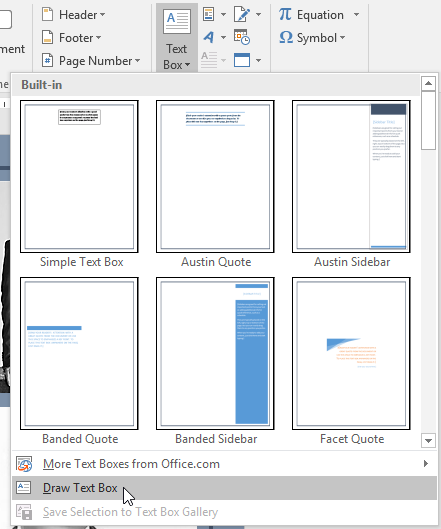Image resolution: width=441 pixels, height=529 pixels.
Task: Open the Header dropdown
Action: click(x=73, y=15)
